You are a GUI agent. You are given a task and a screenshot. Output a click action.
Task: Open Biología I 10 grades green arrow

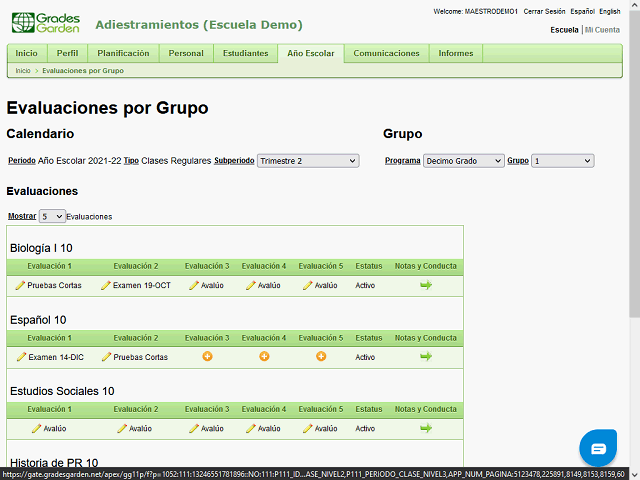(426, 285)
